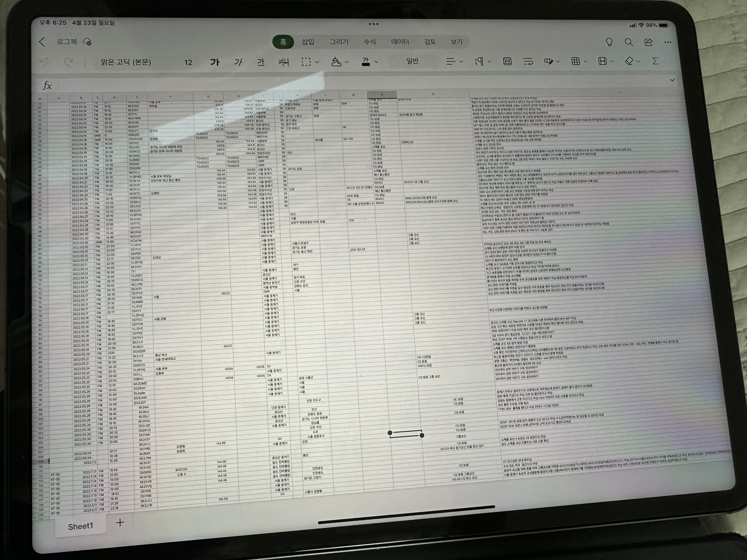Click the merge cells icon
This screenshot has height=560, width=747.
click(507, 61)
